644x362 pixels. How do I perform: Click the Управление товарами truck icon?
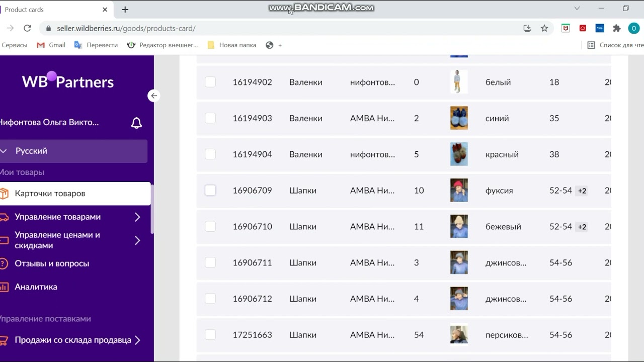(4, 217)
